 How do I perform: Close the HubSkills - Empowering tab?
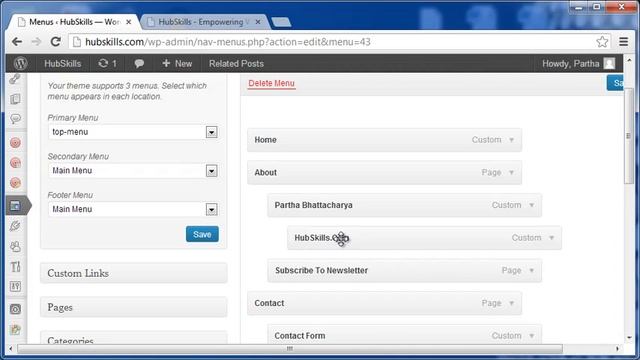[x=258, y=22]
